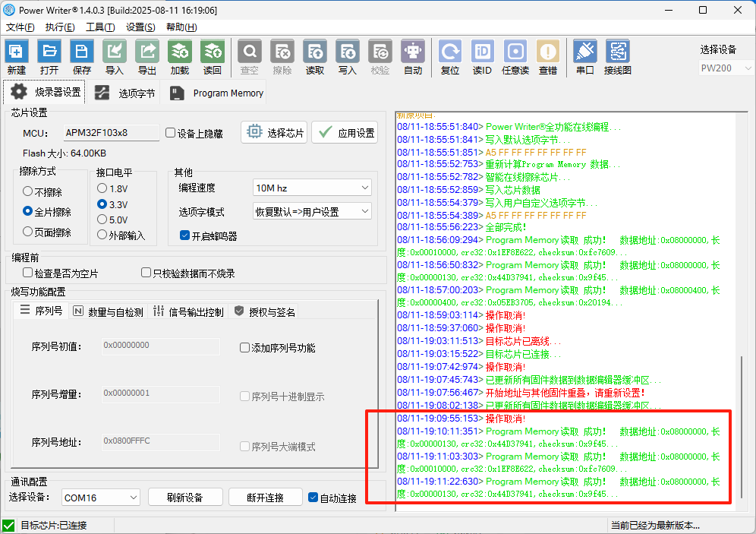Click the 擦除 (Erase) toolbar icon
The height and width of the screenshot is (534, 756).
[x=282, y=58]
